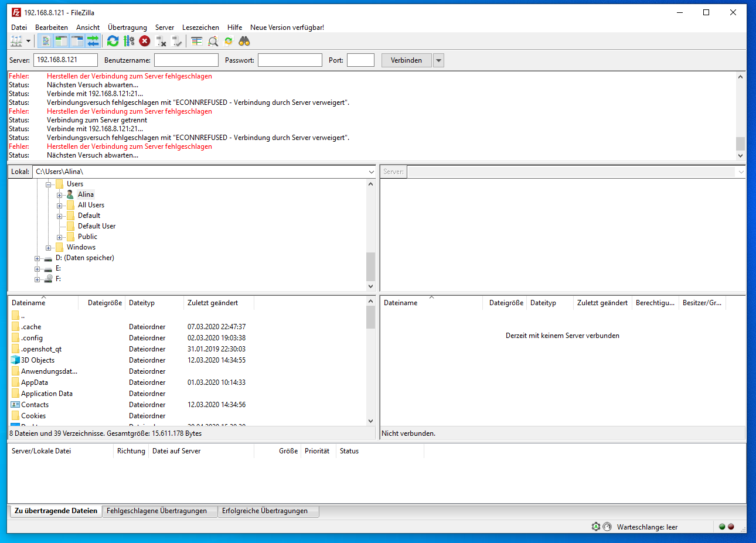Cancel current operation red icon
This screenshot has height=543, width=756.
145,41
